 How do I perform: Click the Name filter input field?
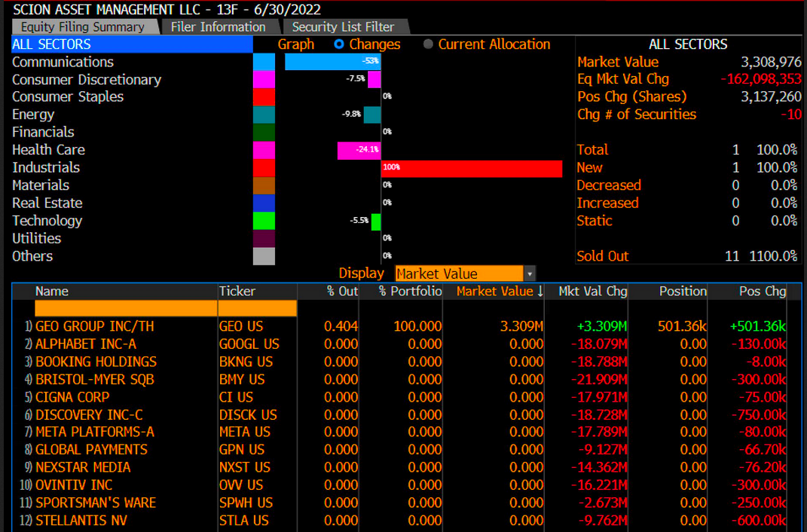[126, 308]
